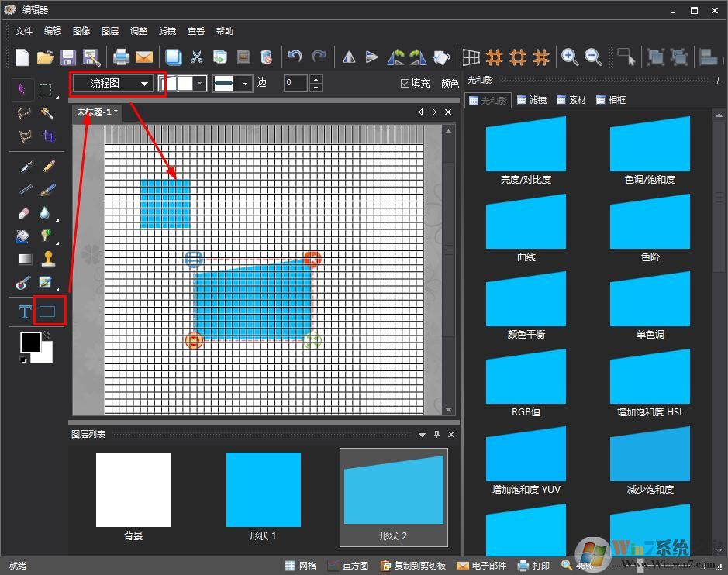Open the 滤镜 menu
This screenshot has width=728, height=575.
click(167, 31)
